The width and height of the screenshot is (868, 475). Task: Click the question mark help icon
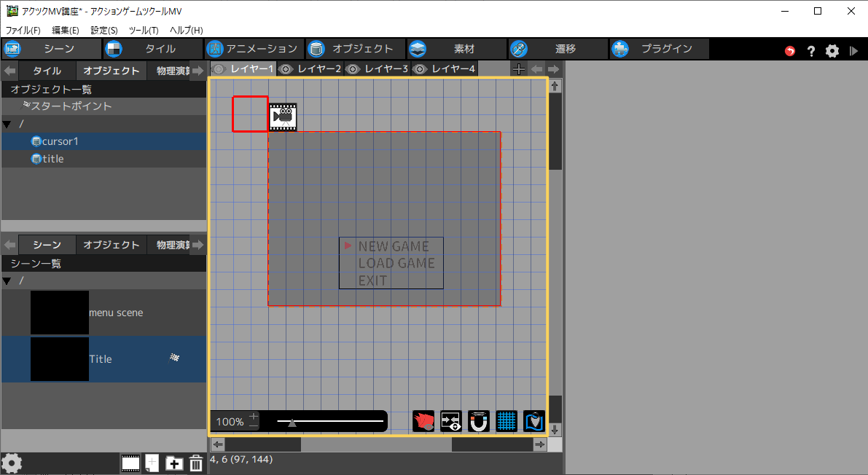coord(811,51)
